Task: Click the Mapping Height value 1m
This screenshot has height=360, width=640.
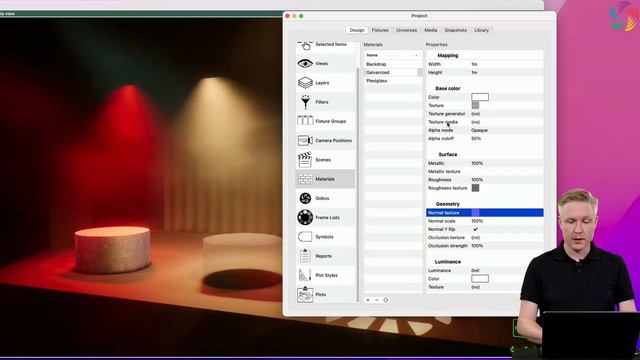Action: click(x=474, y=72)
